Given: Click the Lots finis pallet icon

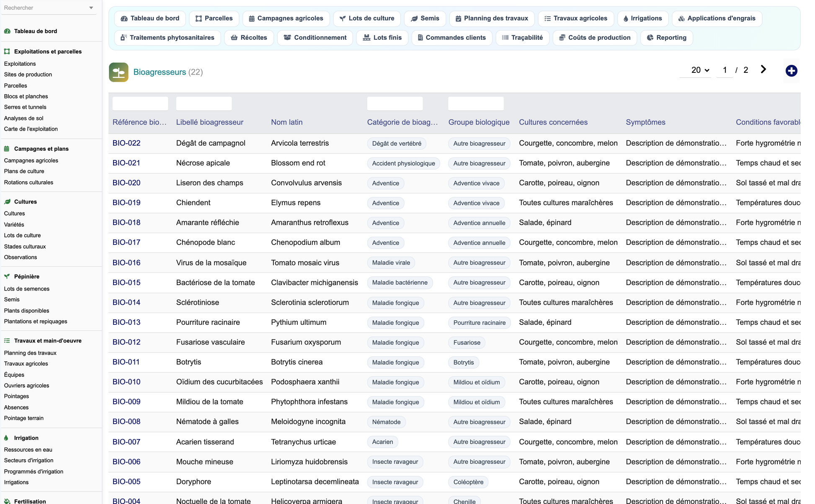Looking at the screenshot, I should click(366, 38).
